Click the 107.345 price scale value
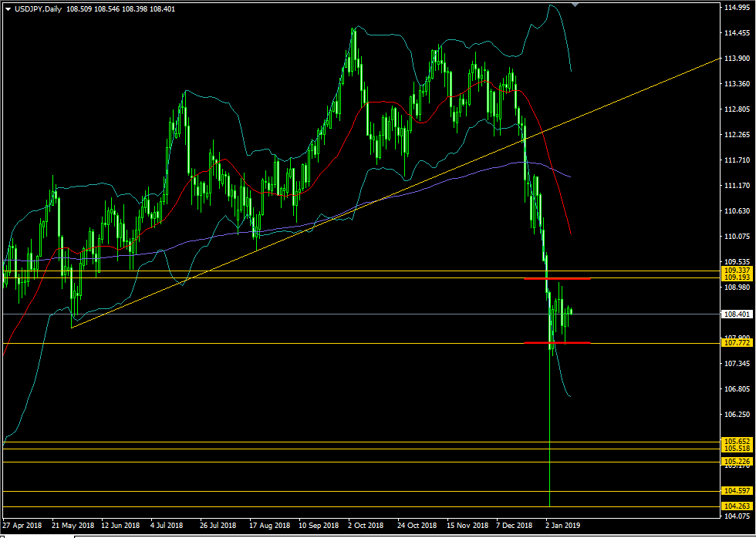This screenshot has width=756, height=538. (x=737, y=364)
